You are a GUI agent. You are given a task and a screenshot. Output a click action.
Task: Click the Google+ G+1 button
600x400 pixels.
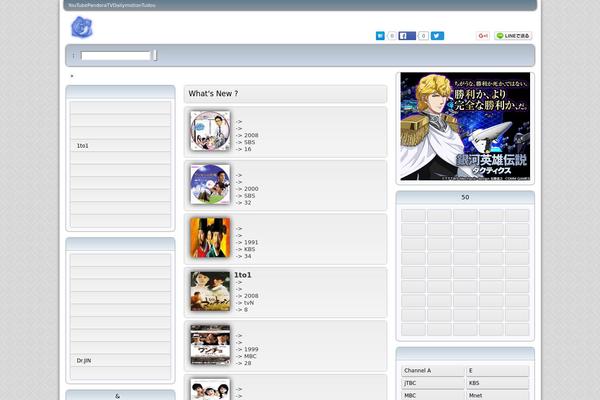tap(483, 36)
